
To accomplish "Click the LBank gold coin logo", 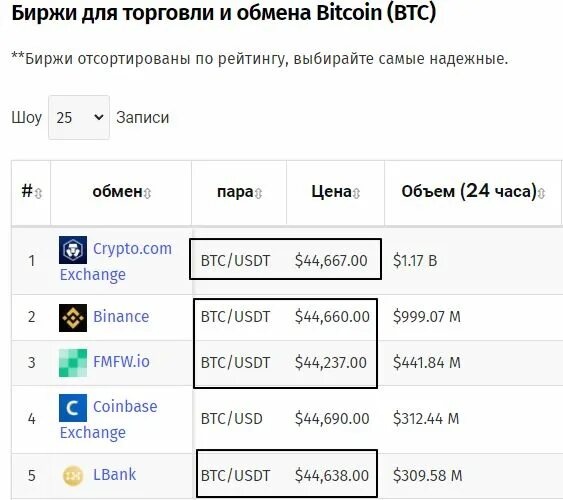I will (73, 476).
